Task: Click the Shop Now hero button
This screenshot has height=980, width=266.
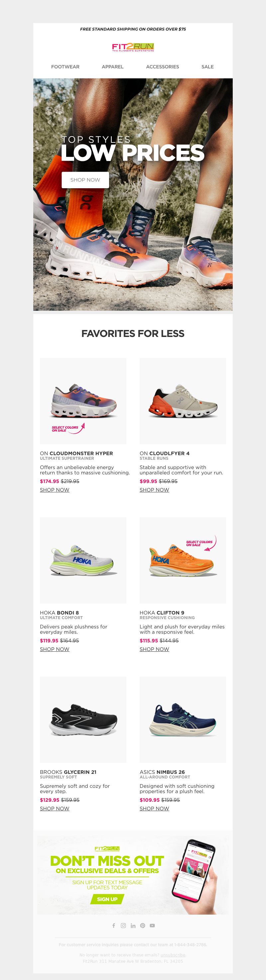Action: click(x=85, y=180)
